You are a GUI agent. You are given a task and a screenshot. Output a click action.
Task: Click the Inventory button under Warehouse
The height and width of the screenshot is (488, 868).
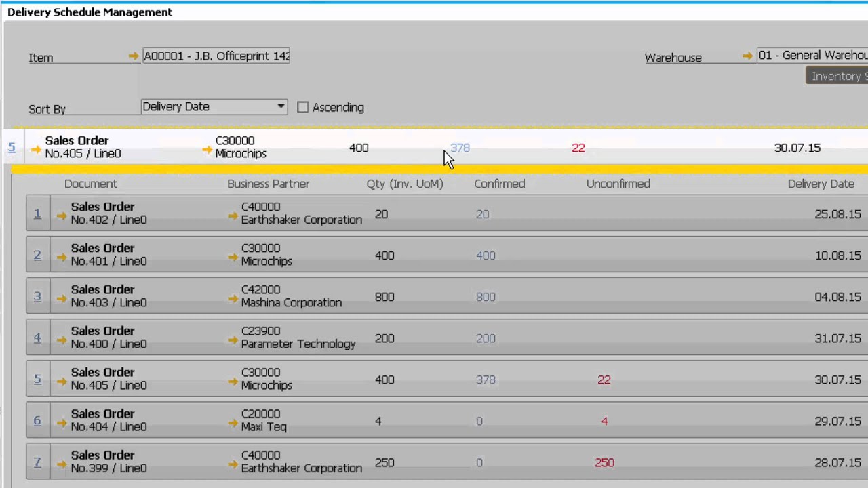(837, 76)
